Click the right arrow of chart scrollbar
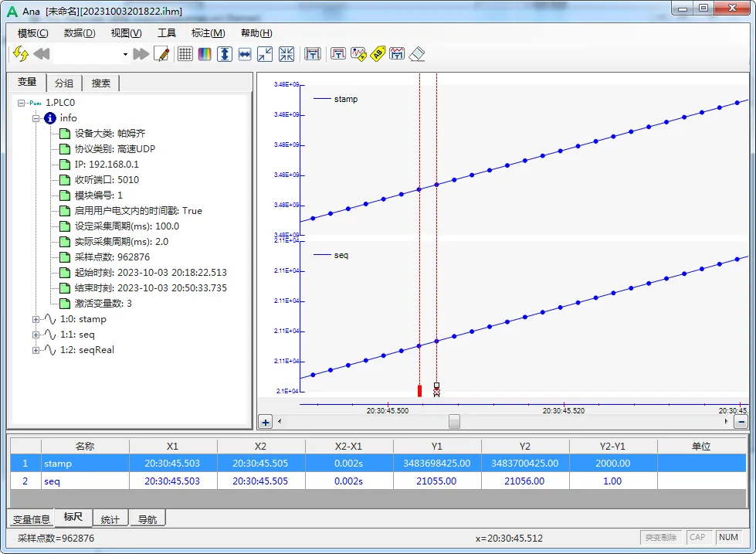 [x=727, y=422]
